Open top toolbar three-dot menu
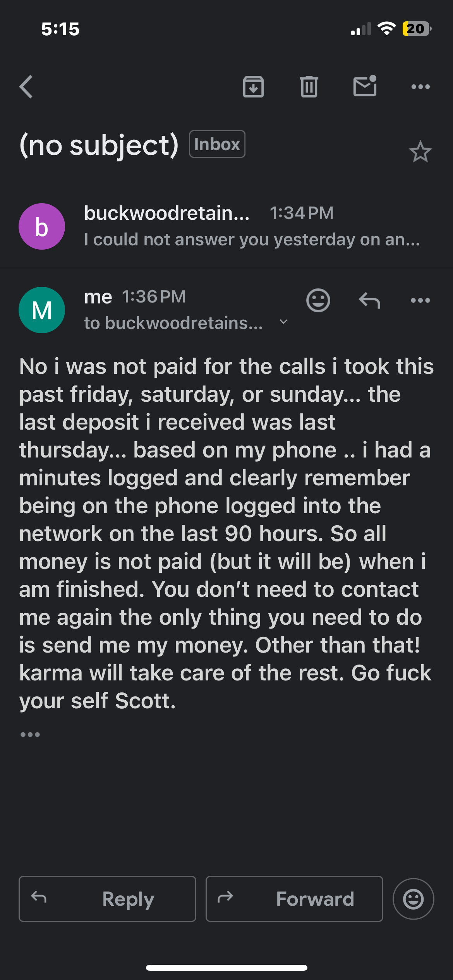Image resolution: width=453 pixels, height=980 pixels. point(420,87)
